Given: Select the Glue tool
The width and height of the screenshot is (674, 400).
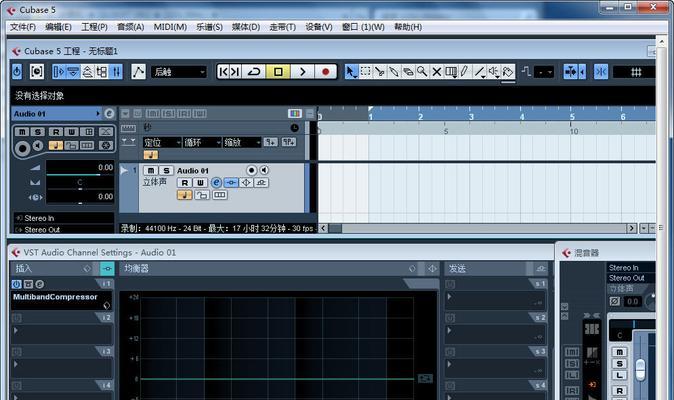Looking at the screenshot, I should [394, 71].
